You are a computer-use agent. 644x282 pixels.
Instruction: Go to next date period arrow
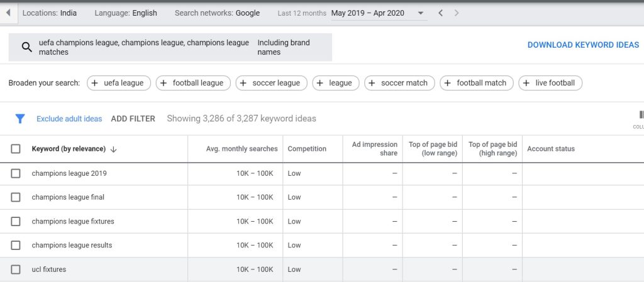pos(457,13)
